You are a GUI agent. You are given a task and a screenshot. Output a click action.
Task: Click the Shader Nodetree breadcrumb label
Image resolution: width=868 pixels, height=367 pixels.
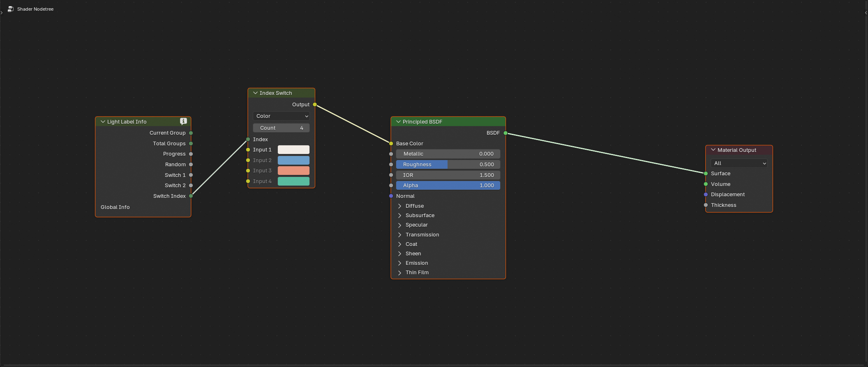point(35,9)
